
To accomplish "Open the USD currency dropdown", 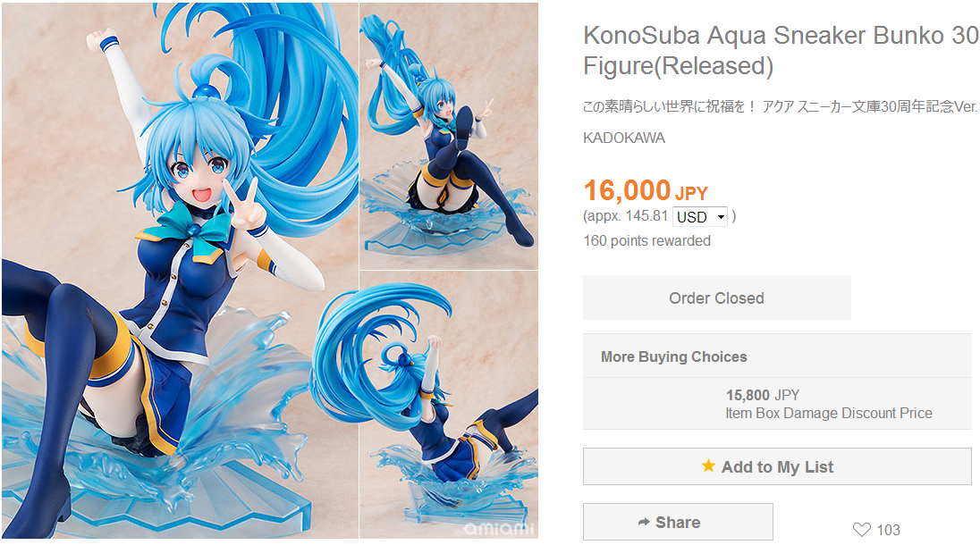I will pos(700,216).
